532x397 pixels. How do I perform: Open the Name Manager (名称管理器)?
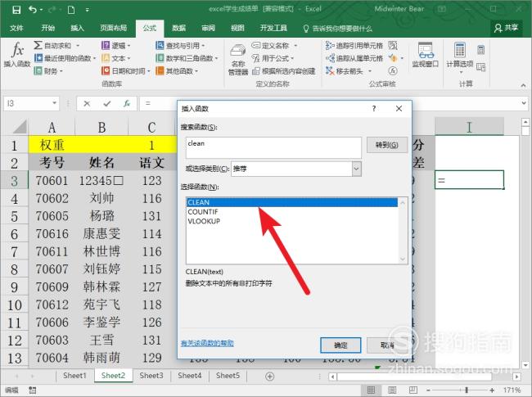click(238, 59)
